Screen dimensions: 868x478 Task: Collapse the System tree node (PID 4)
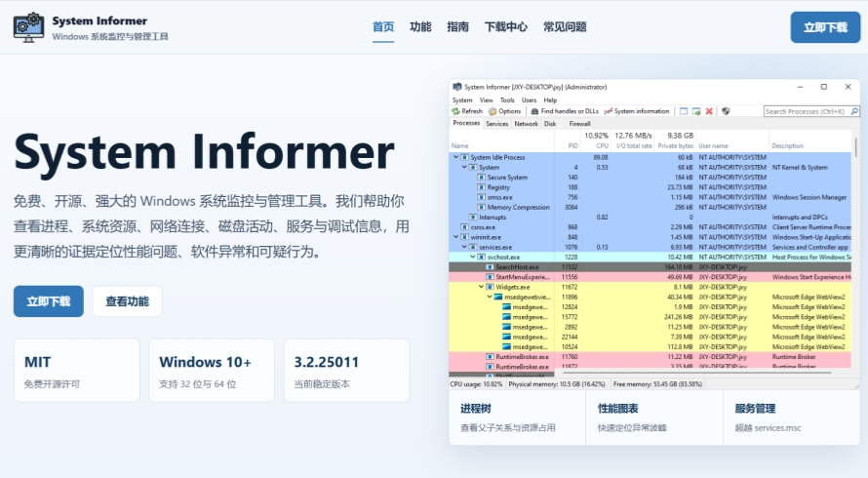pos(464,167)
